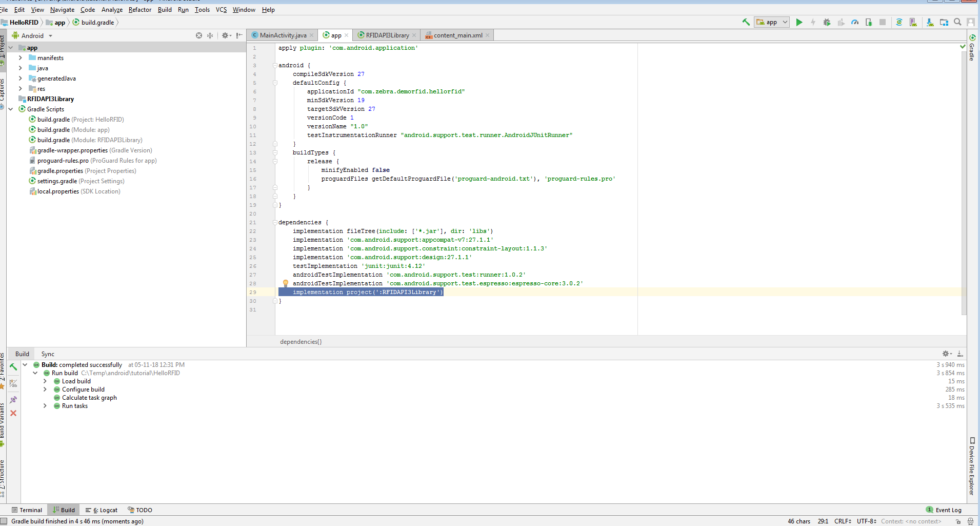Sync project with Gradle files icon
This screenshot has width=980, height=526.
pos(899,22)
